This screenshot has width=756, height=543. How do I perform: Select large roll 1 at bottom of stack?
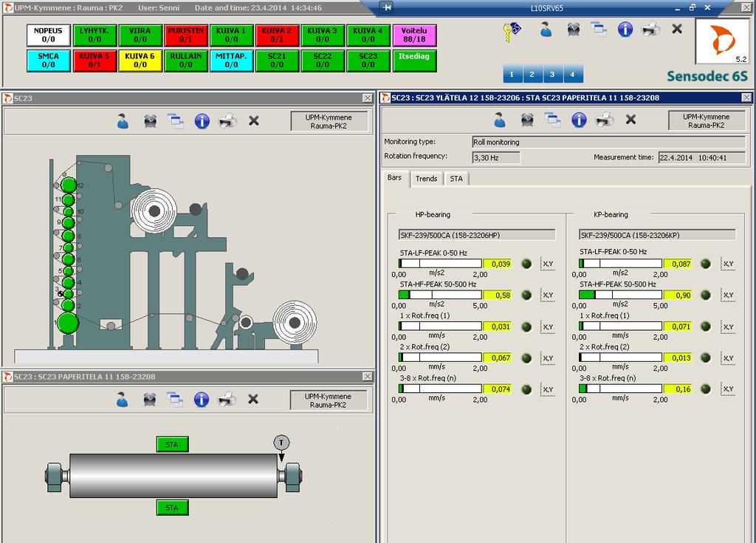click(68, 323)
